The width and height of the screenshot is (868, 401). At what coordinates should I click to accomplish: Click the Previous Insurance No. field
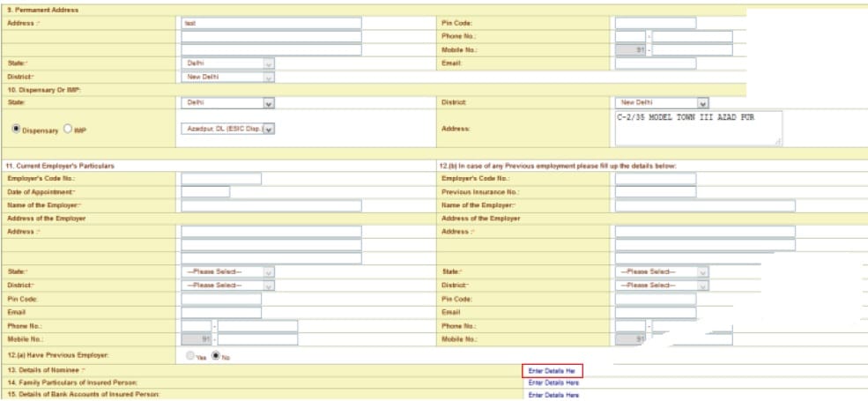(x=655, y=191)
